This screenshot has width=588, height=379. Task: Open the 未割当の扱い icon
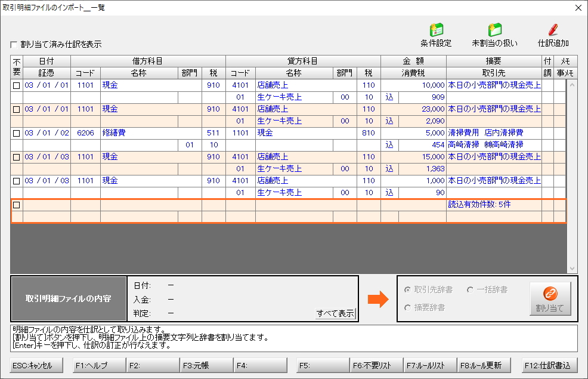[x=494, y=35]
